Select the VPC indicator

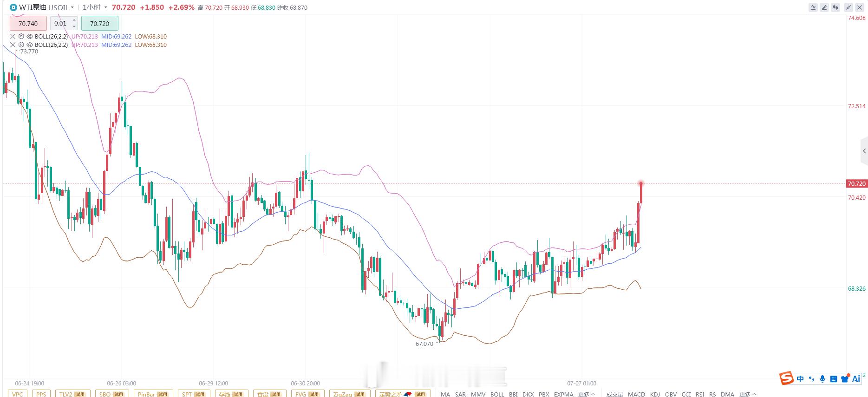point(17,394)
